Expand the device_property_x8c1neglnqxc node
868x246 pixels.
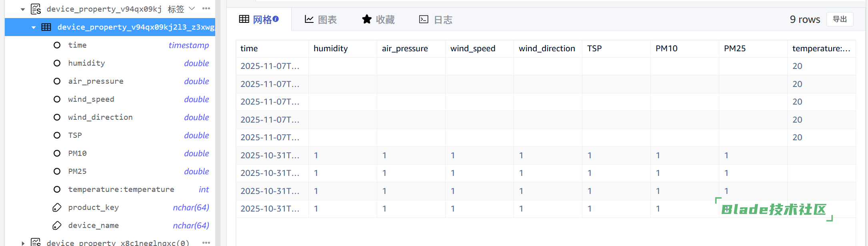(x=23, y=243)
